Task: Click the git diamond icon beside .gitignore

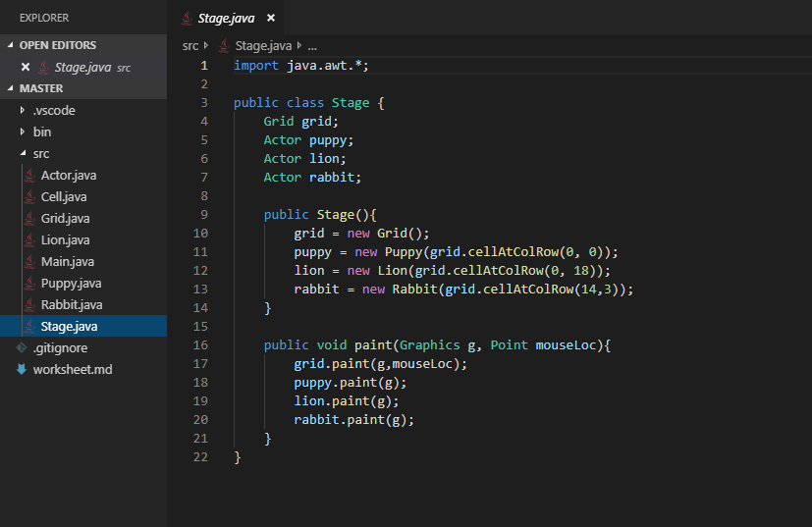Action: (x=22, y=347)
